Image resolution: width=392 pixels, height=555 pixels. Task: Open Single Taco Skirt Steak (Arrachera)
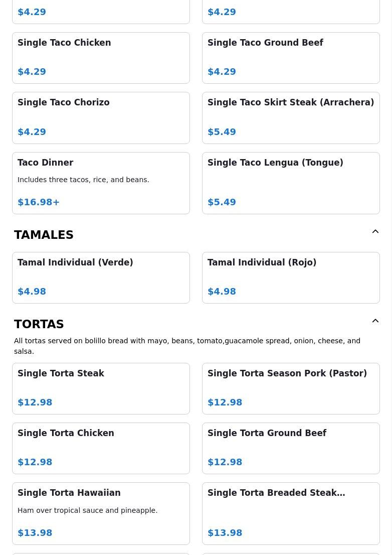pyautogui.click(x=291, y=118)
